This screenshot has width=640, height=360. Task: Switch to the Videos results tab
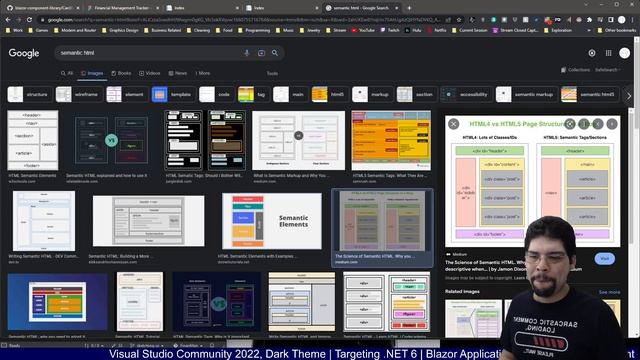(149, 73)
